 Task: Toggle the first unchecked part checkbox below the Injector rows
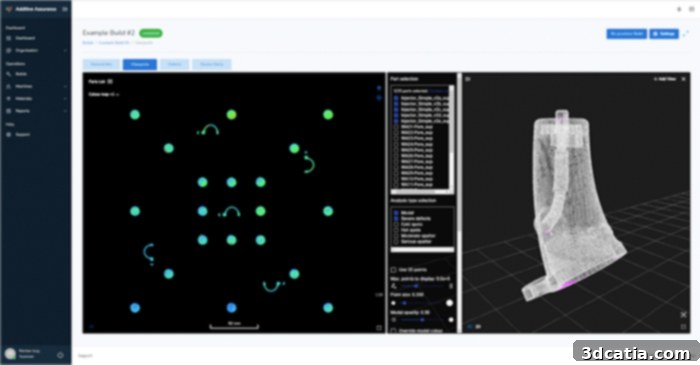(x=396, y=127)
